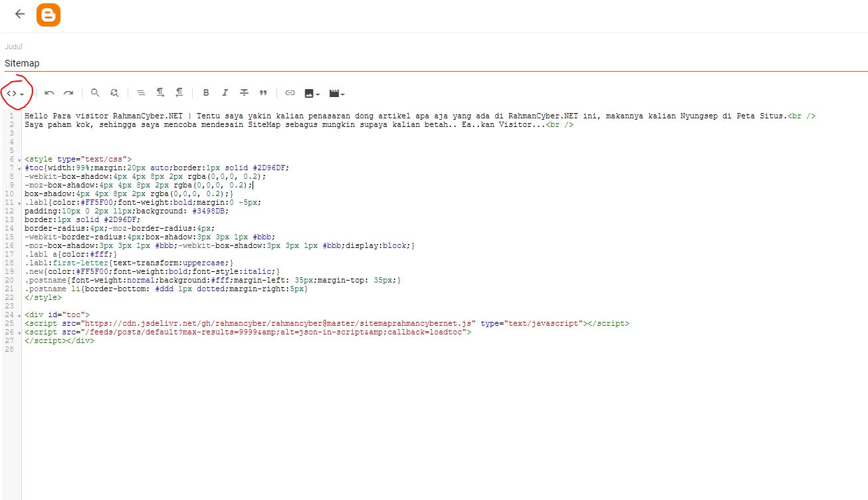Click the '/feeds/posts/default' script src
The width and height of the screenshot is (868, 500).
tap(276, 332)
